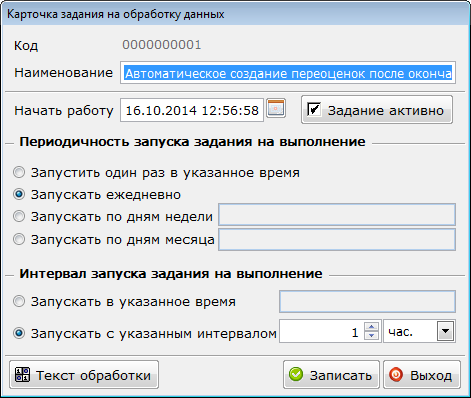This screenshot has height=398, width=471.
Task: Click the 'Начать работу' date-time field
Action: [x=192, y=110]
